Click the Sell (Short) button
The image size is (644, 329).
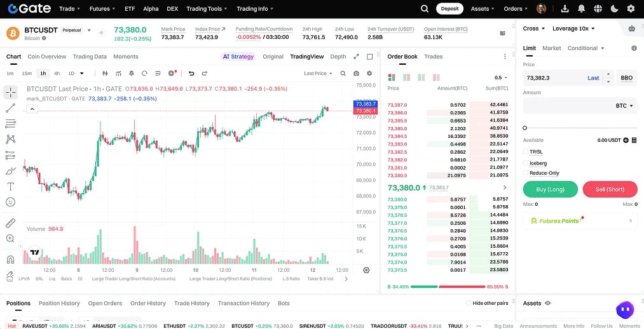pyautogui.click(x=610, y=189)
